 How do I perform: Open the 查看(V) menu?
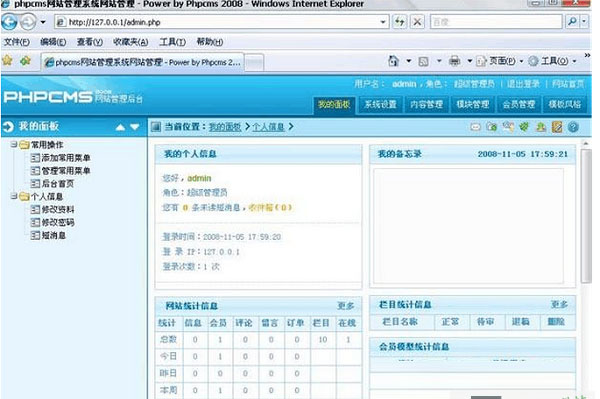90,42
